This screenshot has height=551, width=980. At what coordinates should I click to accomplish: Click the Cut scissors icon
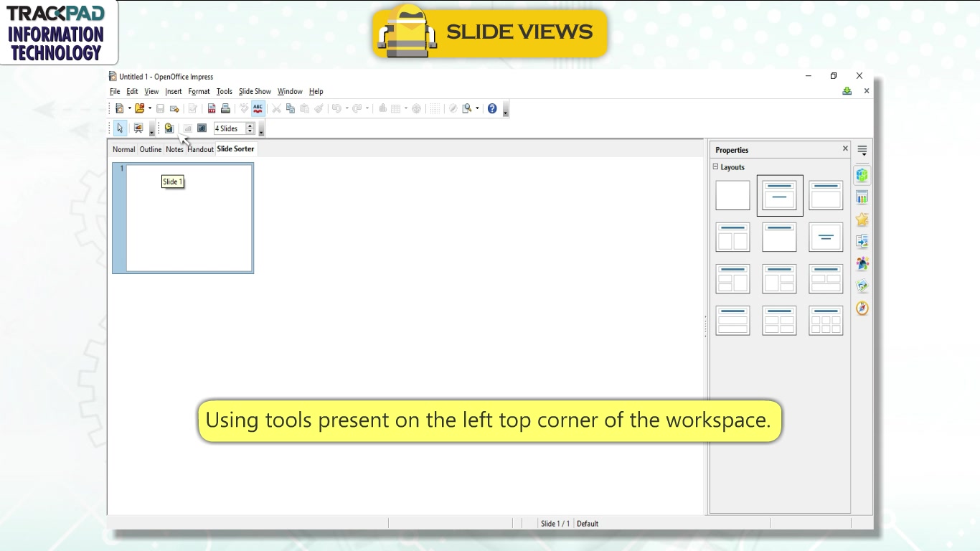click(x=276, y=108)
